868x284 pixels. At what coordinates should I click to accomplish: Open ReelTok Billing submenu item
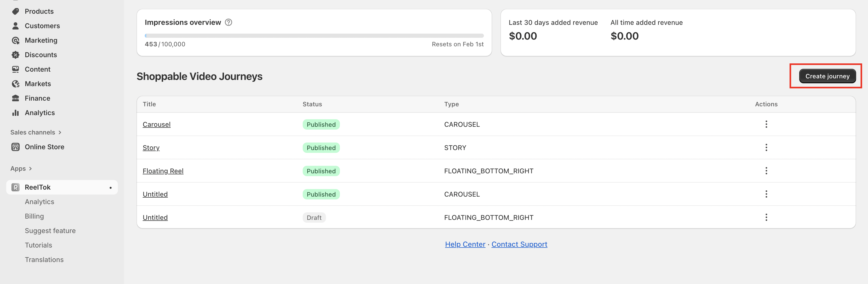34,216
